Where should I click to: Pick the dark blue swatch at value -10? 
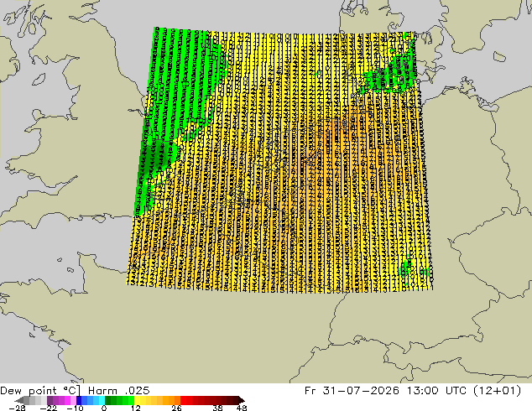pyautogui.click(x=79, y=400)
